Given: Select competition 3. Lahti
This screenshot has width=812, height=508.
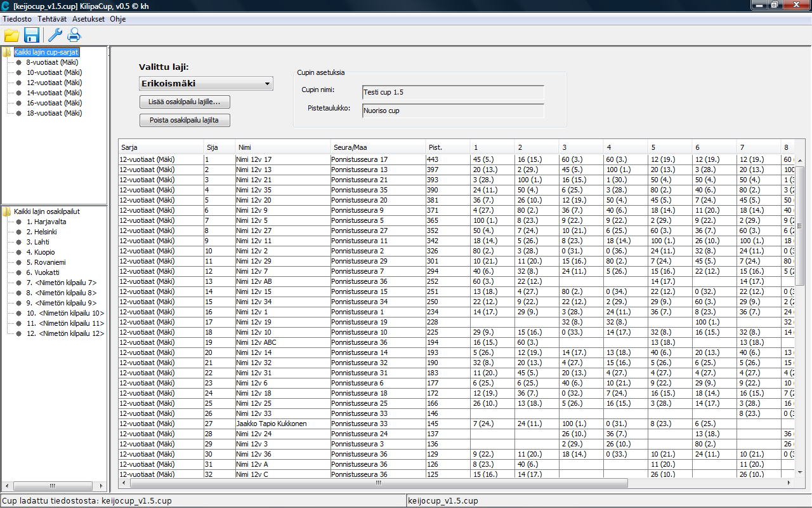Looking at the screenshot, I should pyautogui.click(x=38, y=242).
